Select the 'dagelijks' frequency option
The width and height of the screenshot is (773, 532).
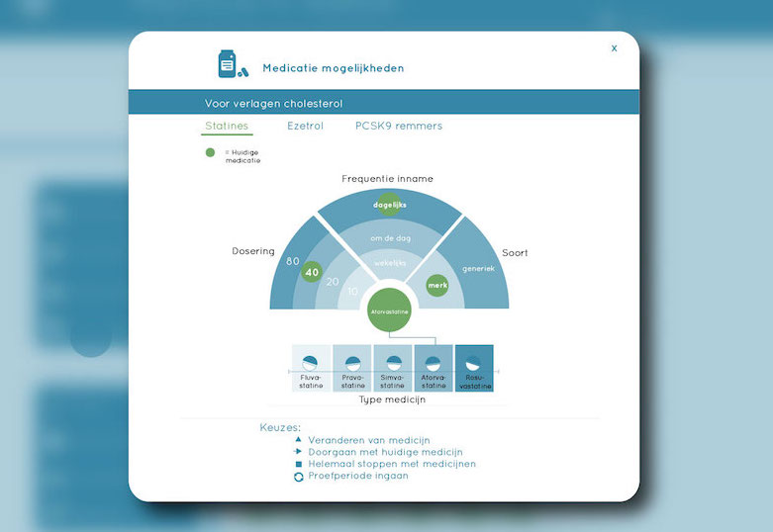click(x=390, y=205)
